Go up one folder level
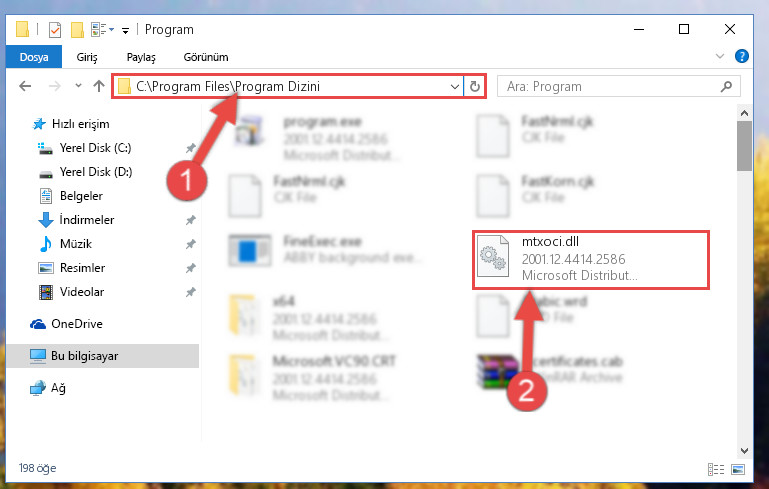The width and height of the screenshot is (769, 489). (x=99, y=87)
